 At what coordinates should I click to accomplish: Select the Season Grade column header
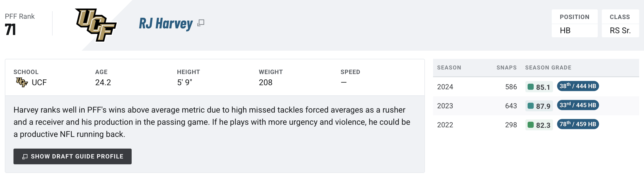[x=548, y=68]
